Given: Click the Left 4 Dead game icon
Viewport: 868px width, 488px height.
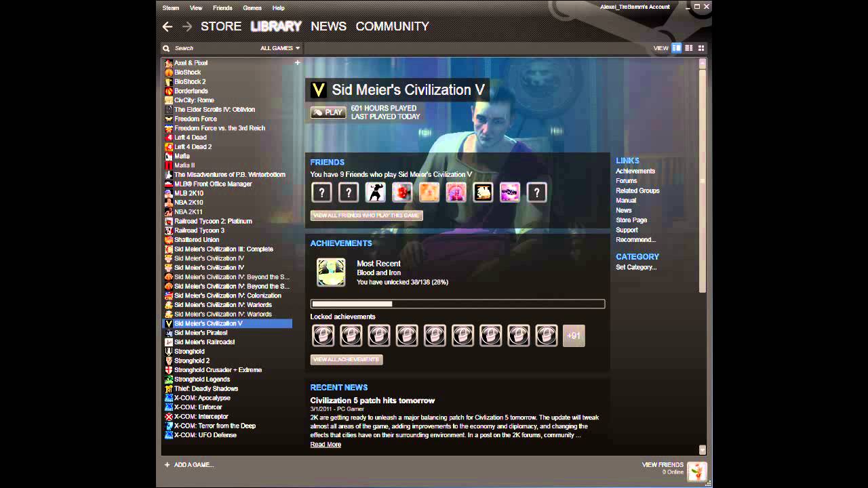Looking at the screenshot, I should [x=169, y=137].
